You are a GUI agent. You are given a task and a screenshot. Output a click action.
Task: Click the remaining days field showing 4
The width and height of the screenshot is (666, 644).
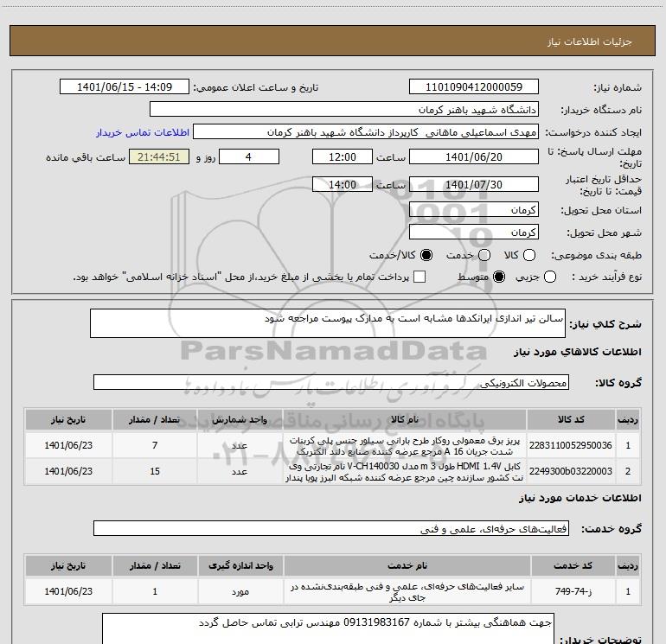pyautogui.click(x=249, y=156)
